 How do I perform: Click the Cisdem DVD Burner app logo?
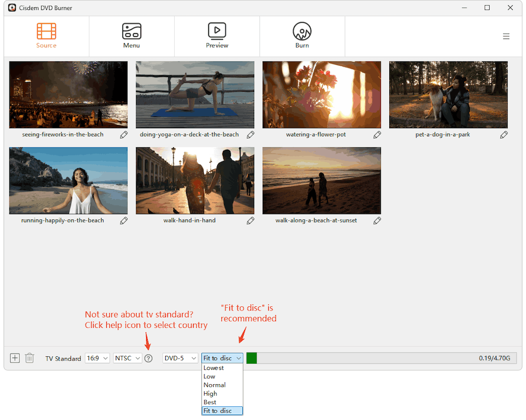tap(12, 7)
